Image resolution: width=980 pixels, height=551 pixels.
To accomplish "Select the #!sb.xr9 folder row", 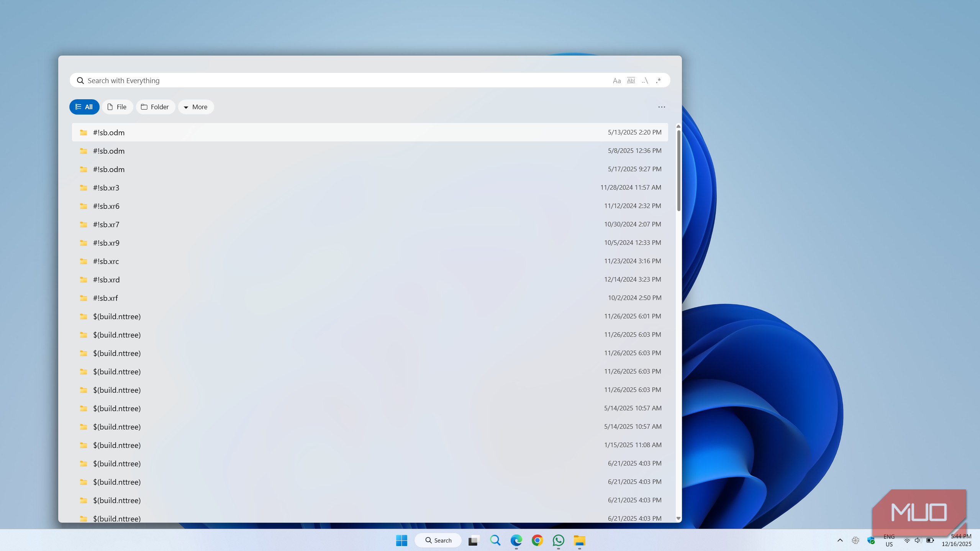I will pos(370,243).
